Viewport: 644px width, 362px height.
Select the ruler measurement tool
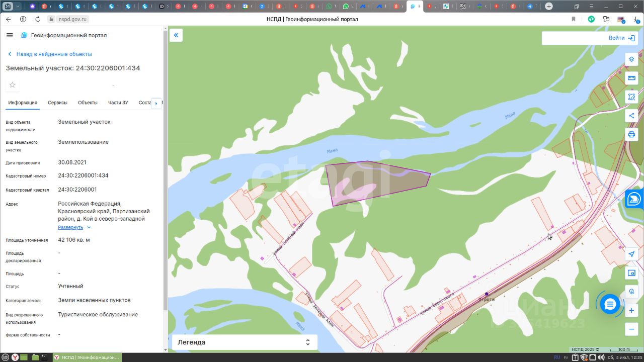point(631,78)
